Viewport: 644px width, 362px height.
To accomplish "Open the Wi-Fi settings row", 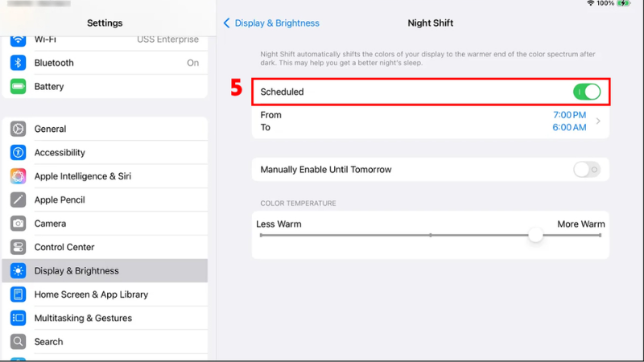I will (105, 39).
